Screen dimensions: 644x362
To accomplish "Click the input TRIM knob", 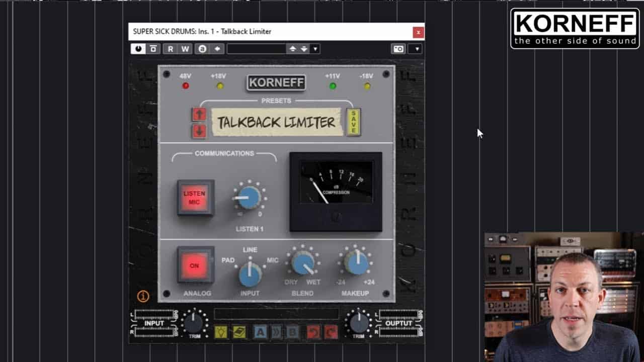I will [194, 323].
